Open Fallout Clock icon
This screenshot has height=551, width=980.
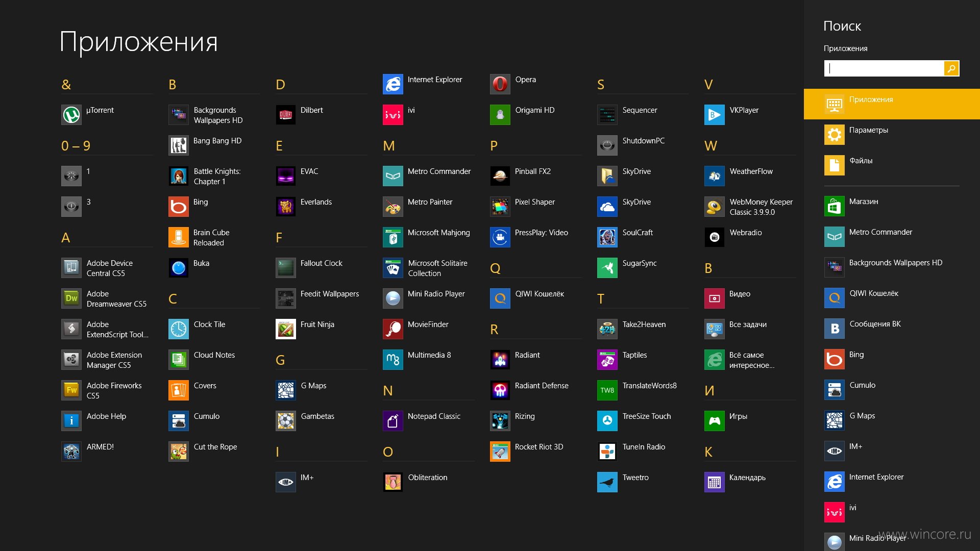click(x=286, y=268)
